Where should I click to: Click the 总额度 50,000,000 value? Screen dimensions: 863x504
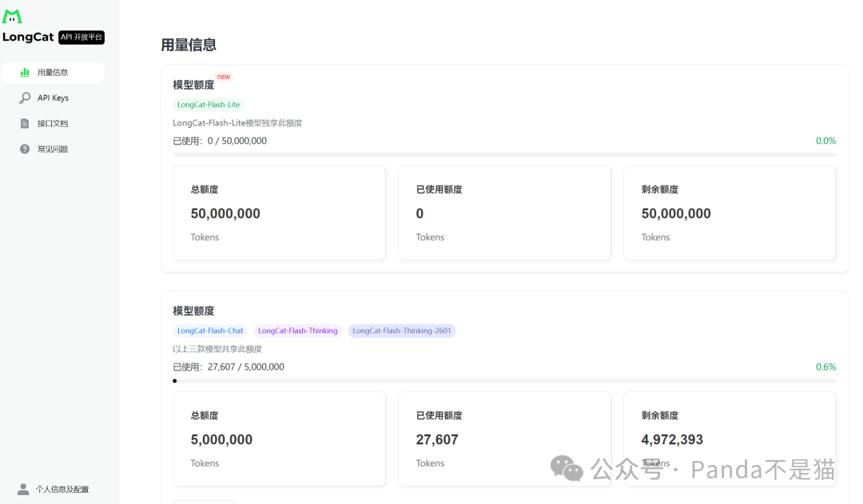225,213
